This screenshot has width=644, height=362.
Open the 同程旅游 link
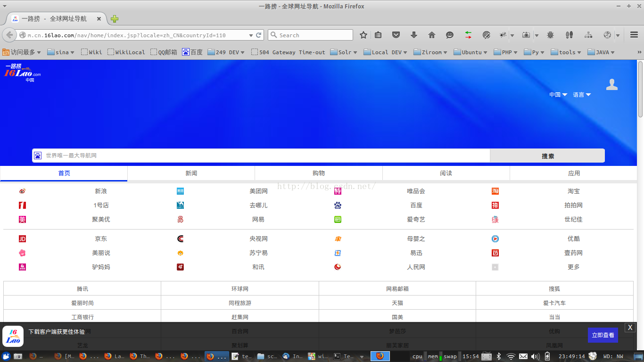(240, 303)
